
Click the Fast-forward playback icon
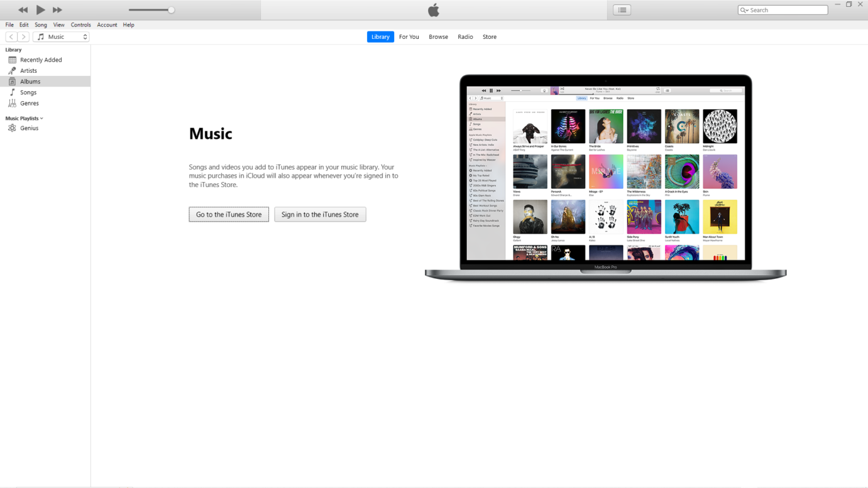coord(57,9)
